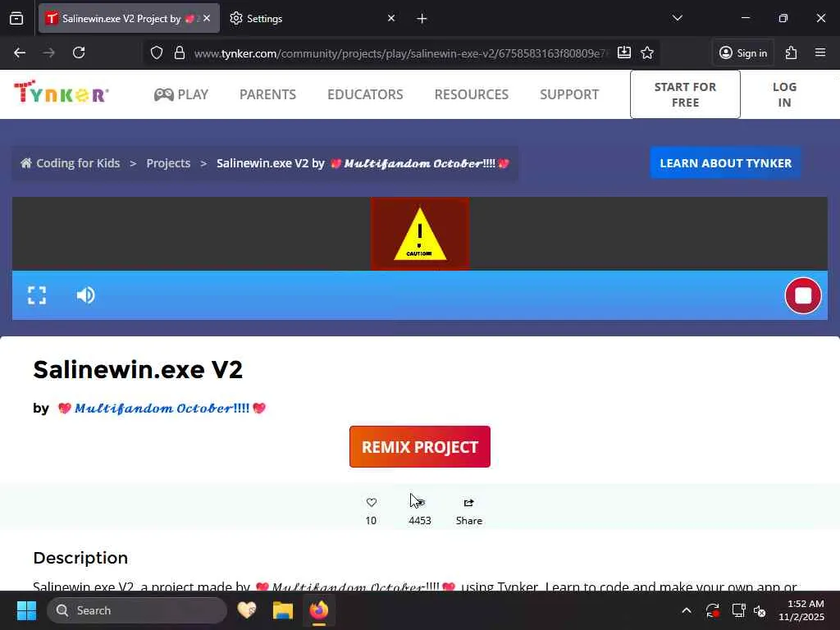Bookmark this page with the star icon
This screenshot has height=630, width=840.
pyautogui.click(x=647, y=52)
